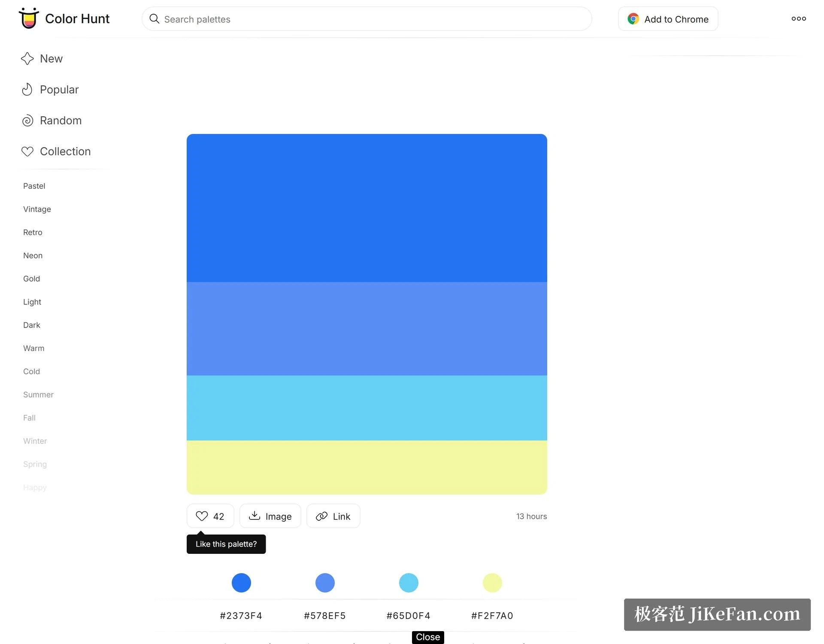The height and width of the screenshot is (644, 824).
Task: Focus the Search palettes field
Action: tap(367, 19)
